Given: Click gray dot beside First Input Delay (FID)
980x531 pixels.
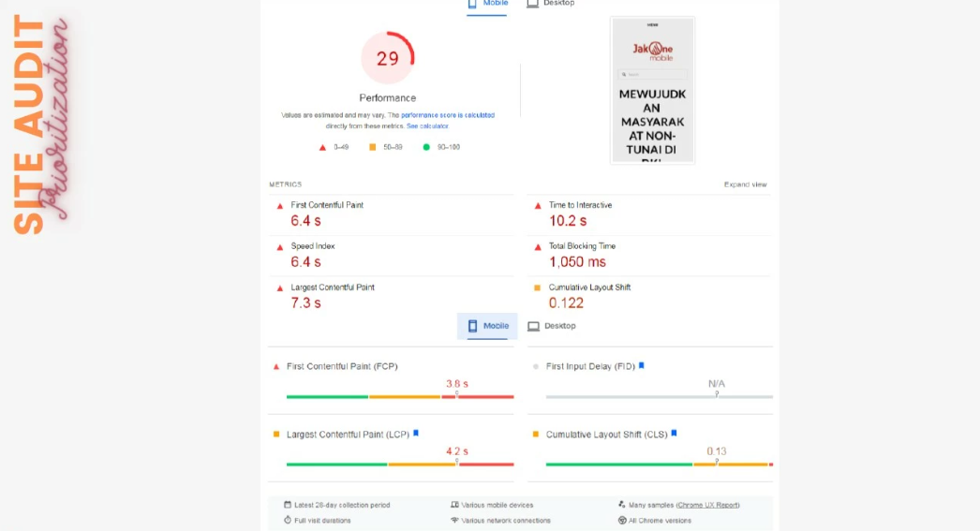Looking at the screenshot, I should (x=536, y=367).
